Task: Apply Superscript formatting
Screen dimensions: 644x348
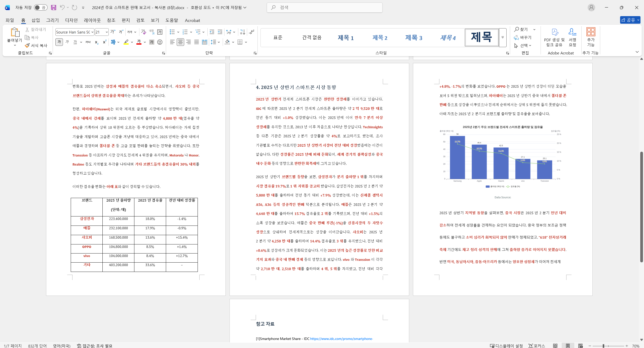Action: pyautogui.click(x=104, y=42)
